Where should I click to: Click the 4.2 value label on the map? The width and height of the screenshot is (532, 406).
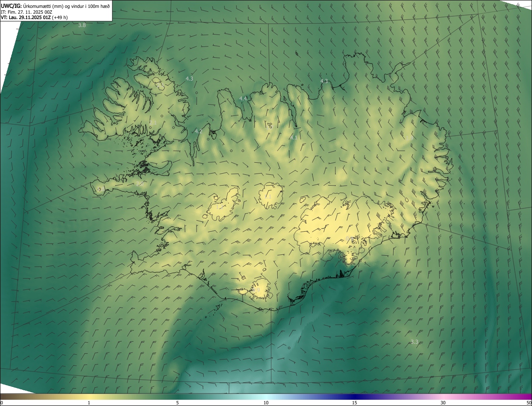(198, 131)
